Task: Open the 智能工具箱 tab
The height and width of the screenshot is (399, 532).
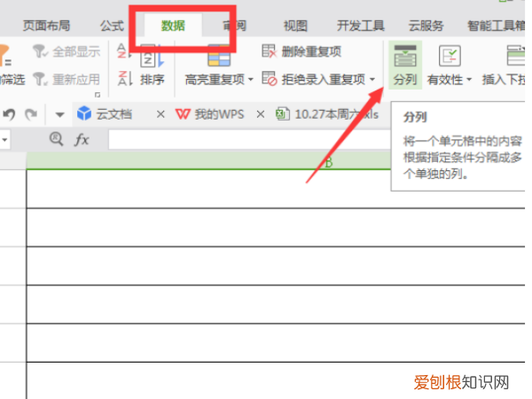Action: click(496, 26)
